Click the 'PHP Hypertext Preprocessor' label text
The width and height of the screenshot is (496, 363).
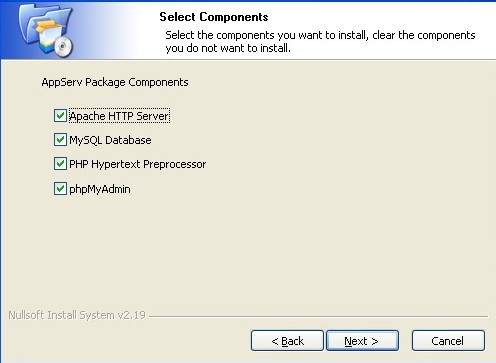click(138, 164)
